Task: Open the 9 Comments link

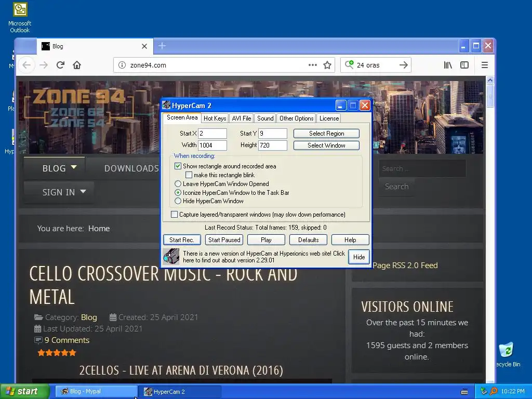Action: click(x=67, y=340)
